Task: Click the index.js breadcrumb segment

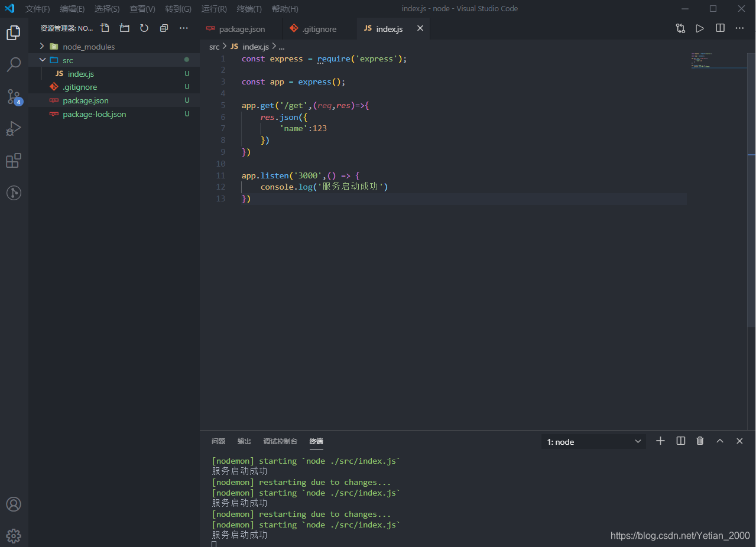Action: click(249, 47)
